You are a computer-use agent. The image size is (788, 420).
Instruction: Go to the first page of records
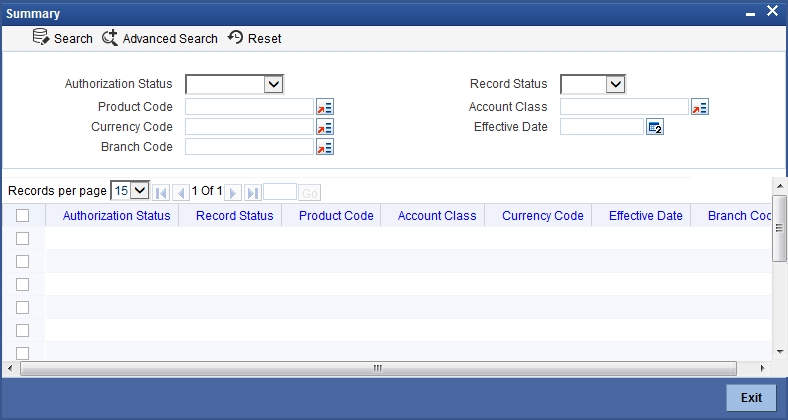click(x=161, y=192)
